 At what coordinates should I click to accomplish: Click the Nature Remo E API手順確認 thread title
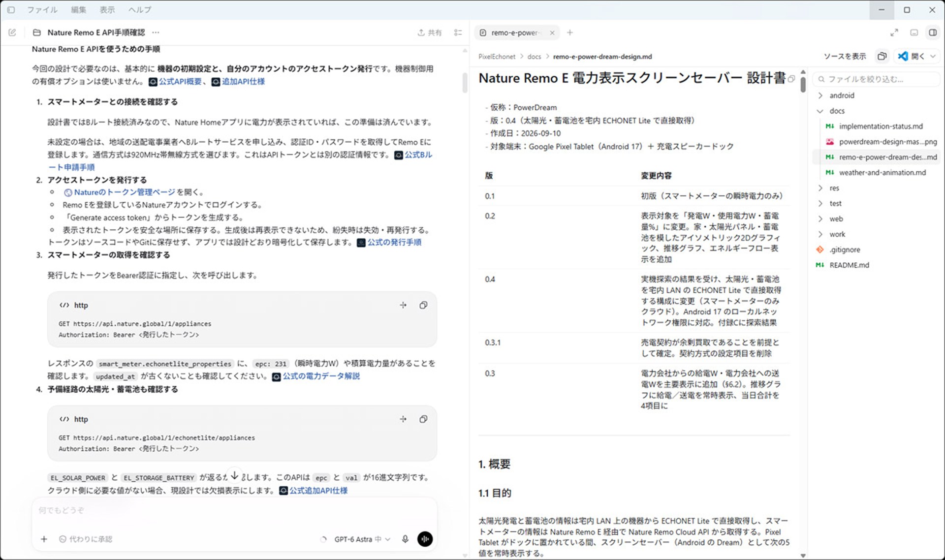point(96,32)
